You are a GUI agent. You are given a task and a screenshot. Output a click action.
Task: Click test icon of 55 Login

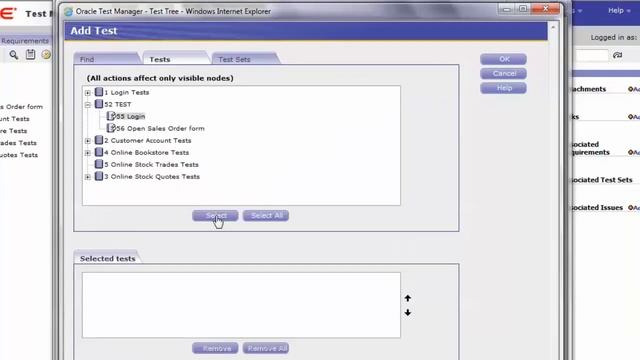[111, 116]
